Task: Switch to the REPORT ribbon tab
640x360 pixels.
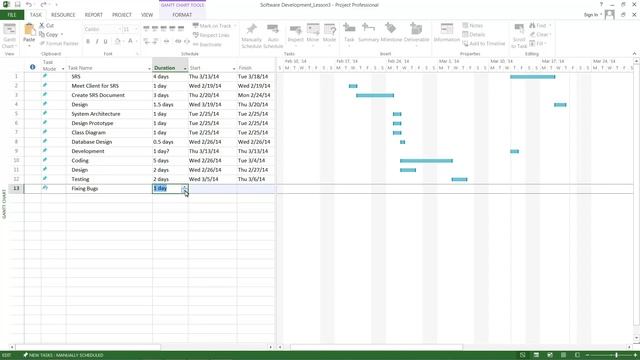Action: point(93,15)
